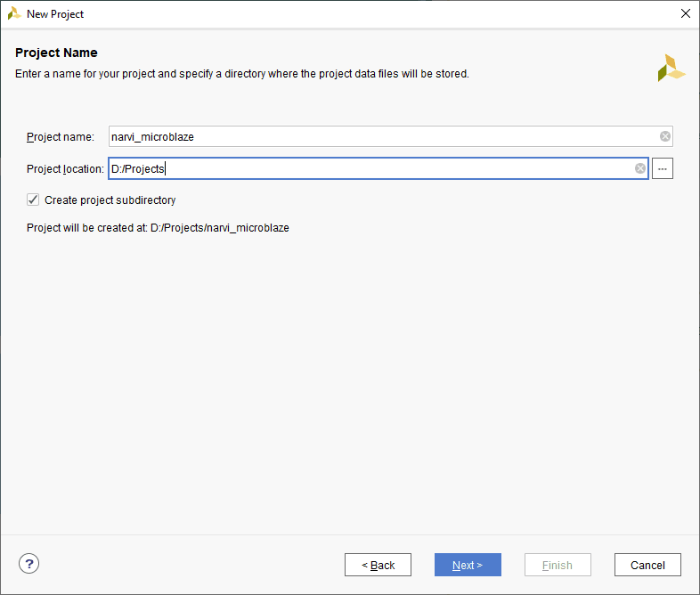Click the New Project title bar text
Screen dimensions: 700x595
(x=55, y=14)
